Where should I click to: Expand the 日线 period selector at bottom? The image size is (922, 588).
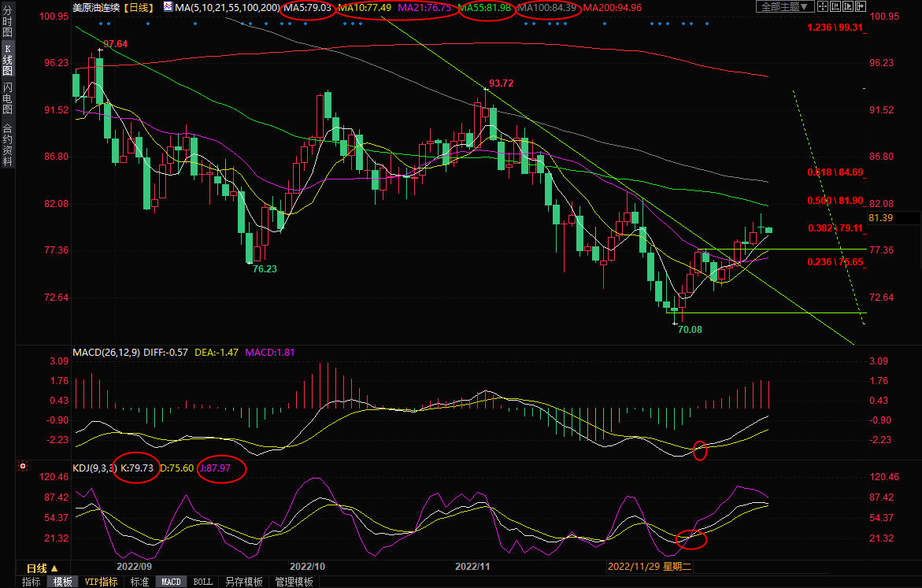pyautogui.click(x=43, y=568)
